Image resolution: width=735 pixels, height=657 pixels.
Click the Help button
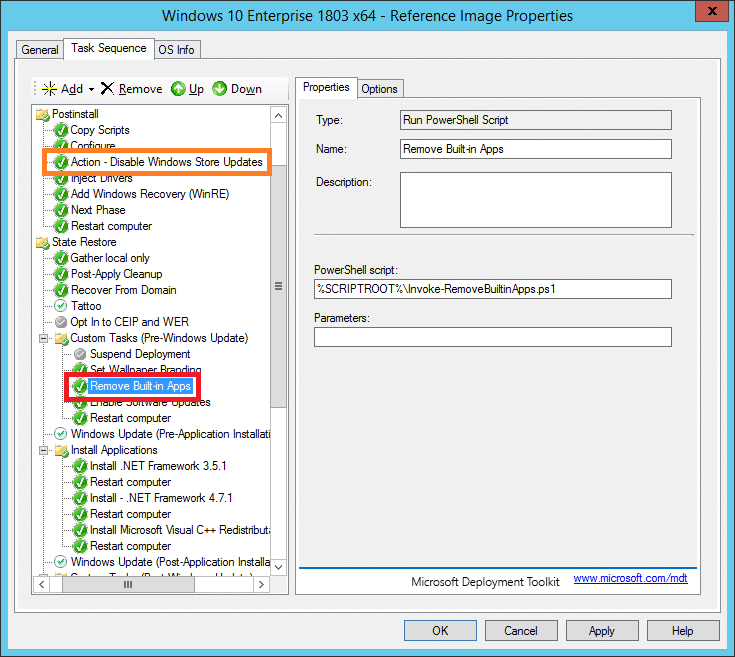682,631
